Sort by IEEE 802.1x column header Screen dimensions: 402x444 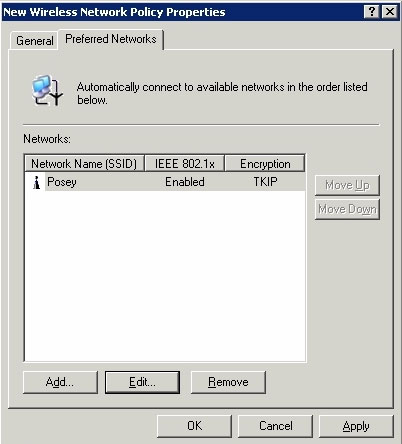point(185,164)
